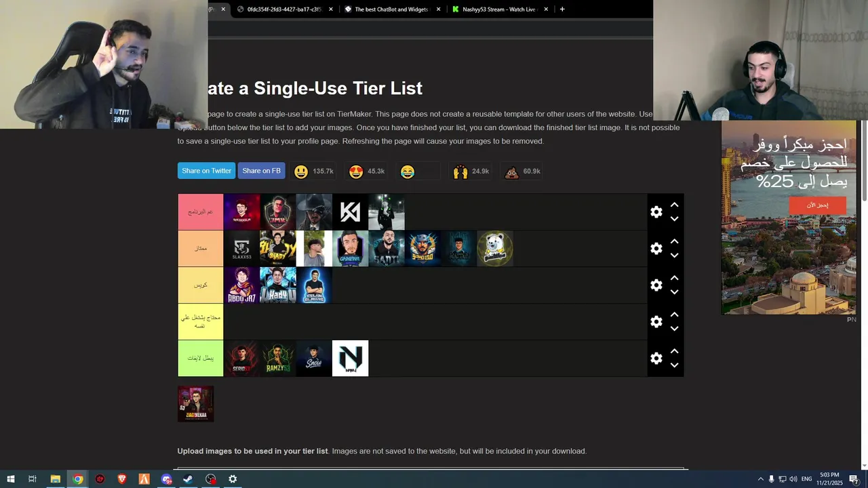This screenshot has width=868, height=488.
Task: Open File Explorer from the taskbar
Action: coord(56,479)
